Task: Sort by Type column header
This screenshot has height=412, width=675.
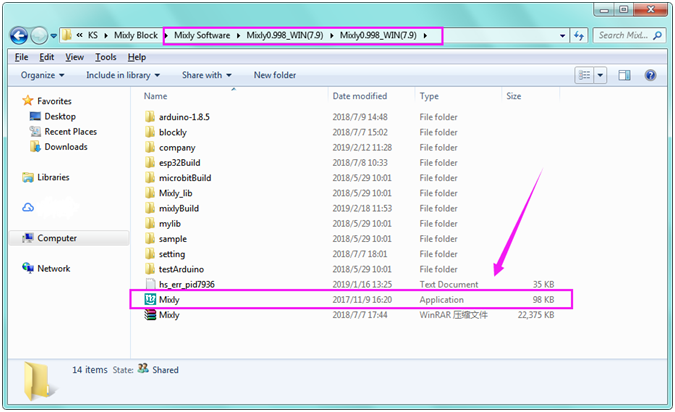Action: pos(429,96)
